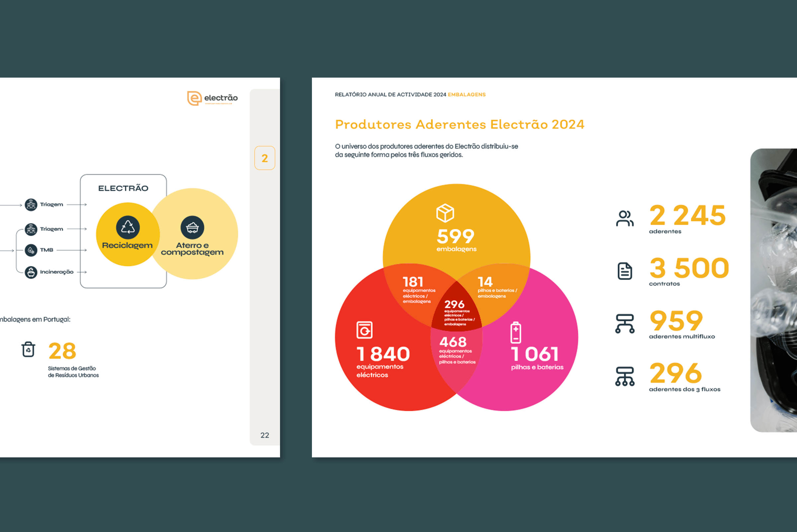This screenshot has height=532, width=797.
Task: Click the washing machine icon above 1 840
Action: (x=365, y=330)
